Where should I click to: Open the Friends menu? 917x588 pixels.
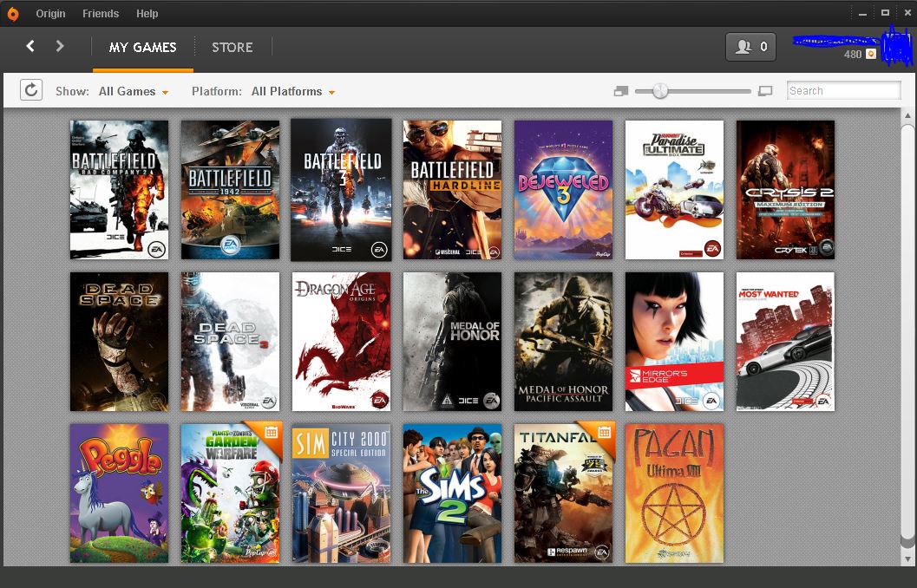point(101,14)
